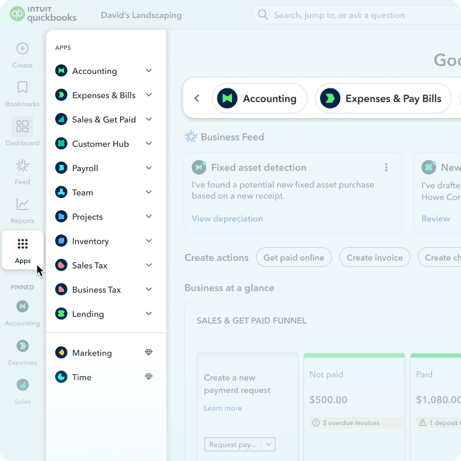
Task: Open Reports chart icon in sidebar
Action: click(22, 204)
